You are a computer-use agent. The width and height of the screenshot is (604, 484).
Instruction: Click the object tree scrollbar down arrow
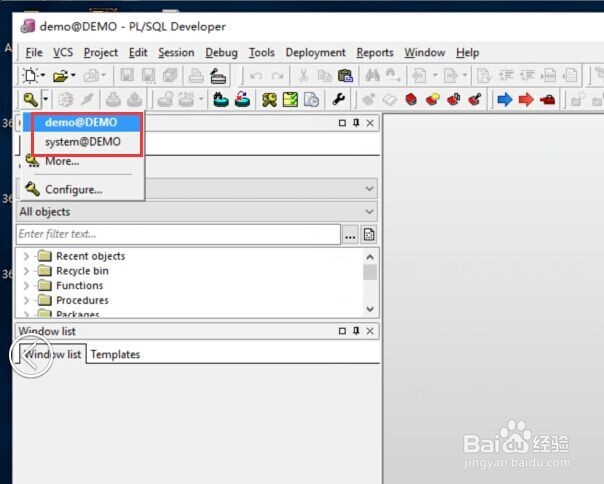[x=370, y=309]
